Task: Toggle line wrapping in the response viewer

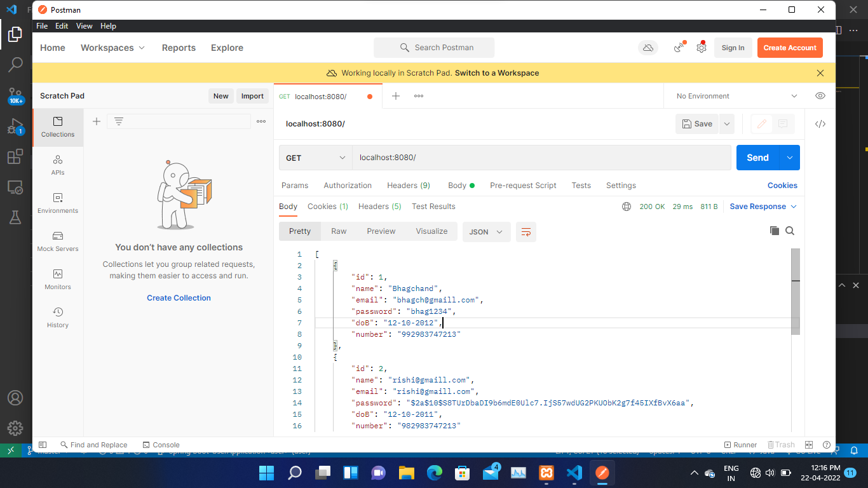Action: point(526,231)
